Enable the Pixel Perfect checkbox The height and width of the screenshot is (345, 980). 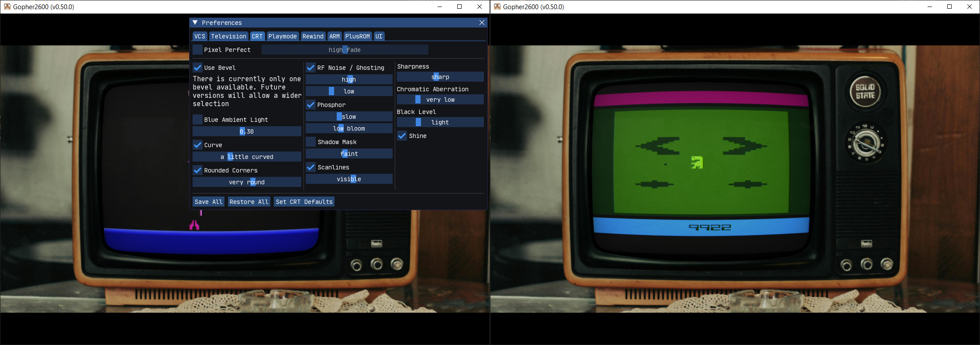[198, 50]
